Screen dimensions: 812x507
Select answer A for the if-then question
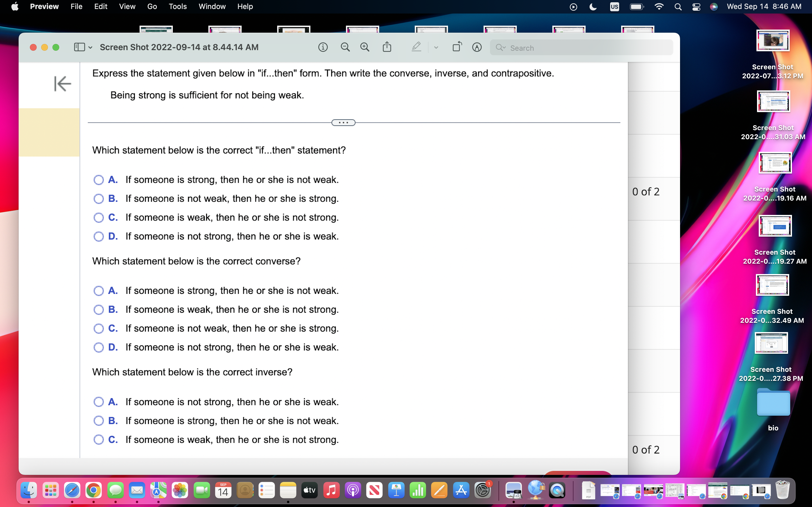(x=98, y=180)
